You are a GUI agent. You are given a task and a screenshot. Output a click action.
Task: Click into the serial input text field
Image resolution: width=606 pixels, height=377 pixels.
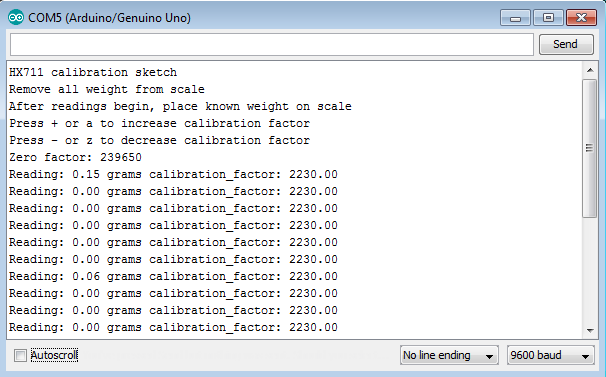pyautogui.click(x=272, y=44)
